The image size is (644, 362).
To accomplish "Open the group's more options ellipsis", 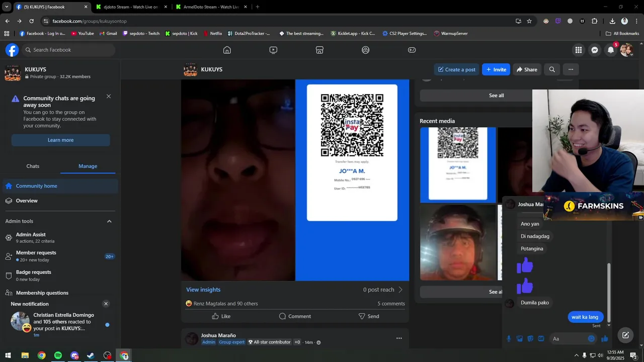I will point(571,69).
